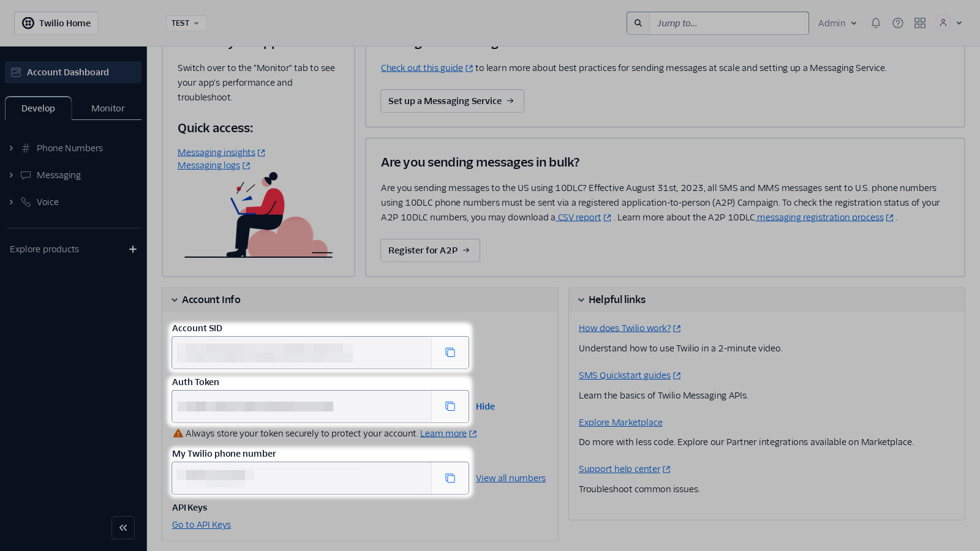Click the My Twilio phone number field
This screenshot has width=980, height=551.
pyautogui.click(x=301, y=478)
